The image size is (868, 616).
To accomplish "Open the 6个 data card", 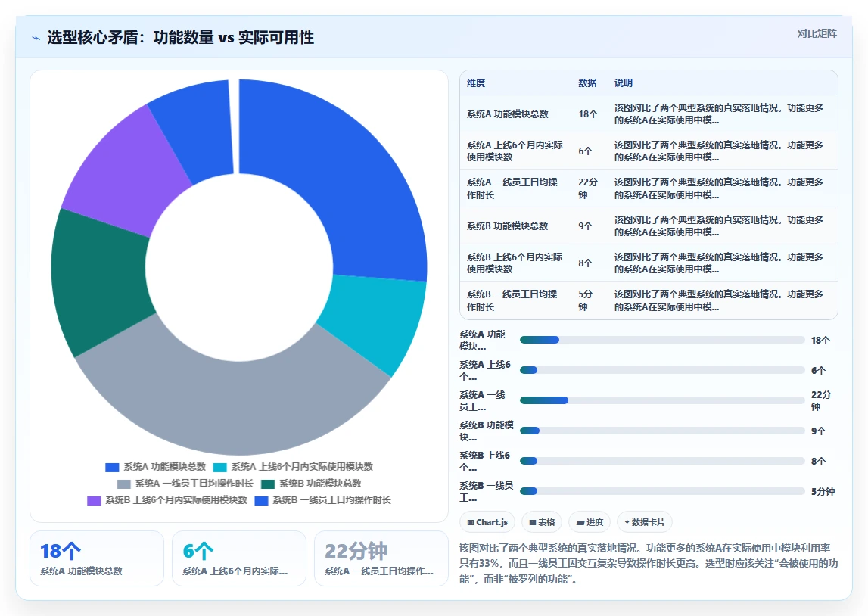I will [x=239, y=558].
